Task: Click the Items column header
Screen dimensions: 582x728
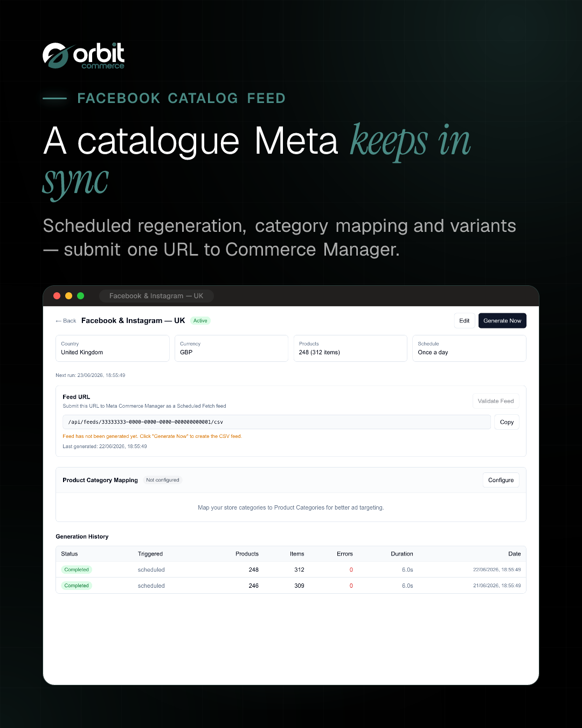Action: click(x=297, y=554)
